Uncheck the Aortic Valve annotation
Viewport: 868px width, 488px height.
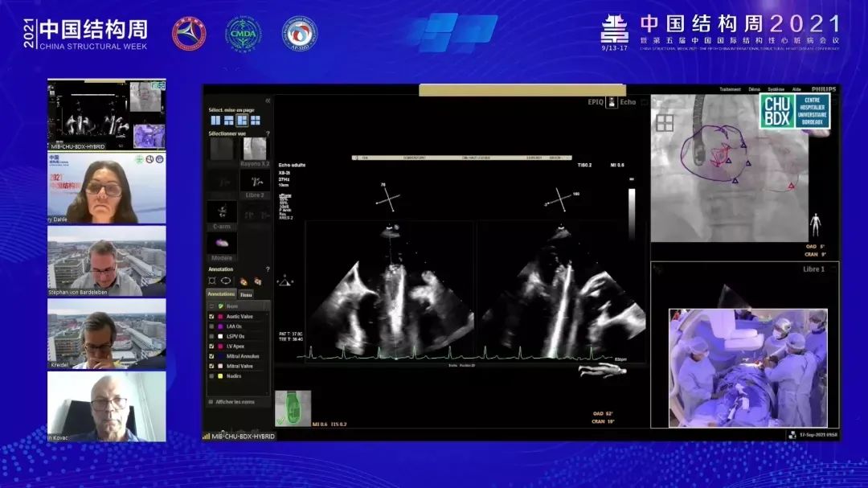(x=211, y=317)
